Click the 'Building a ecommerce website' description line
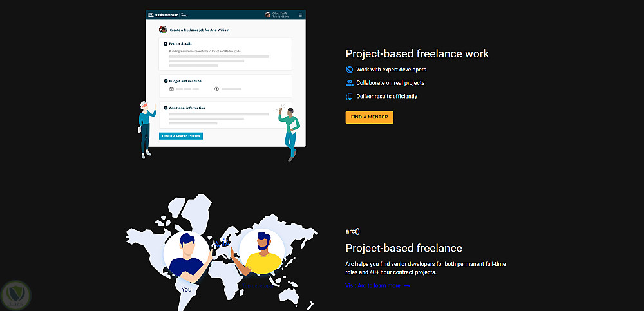The width and height of the screenshot is (644, 311). click(205, 51)
